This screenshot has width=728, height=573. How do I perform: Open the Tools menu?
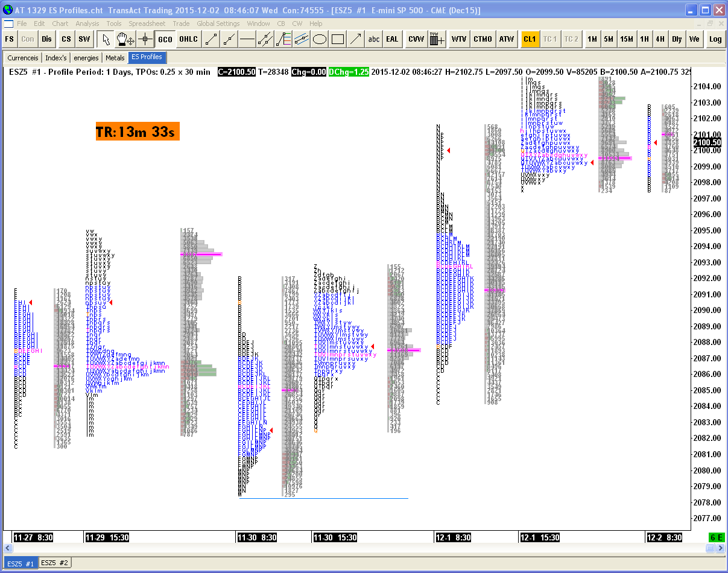[x=114, y=24]
